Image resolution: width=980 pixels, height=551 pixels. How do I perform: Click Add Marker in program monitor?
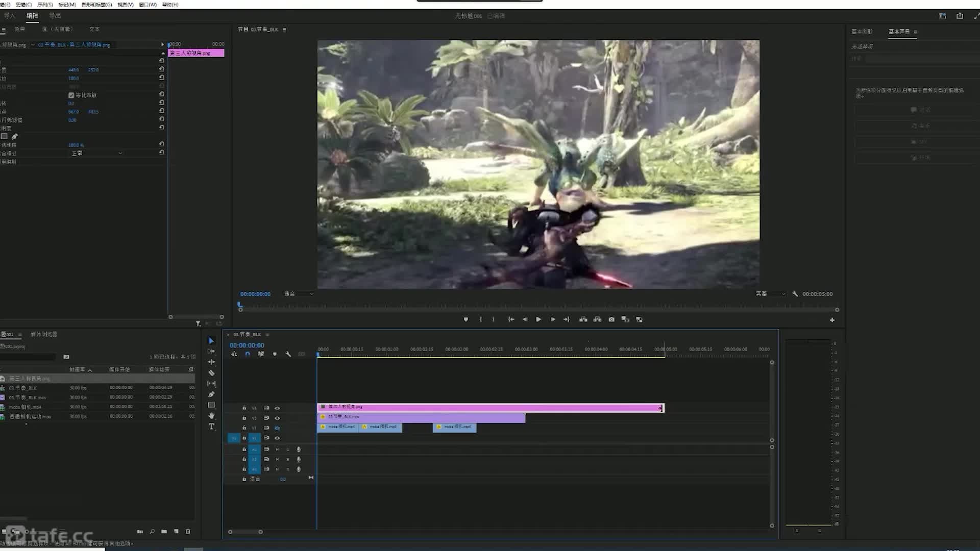tap(465, 319)
